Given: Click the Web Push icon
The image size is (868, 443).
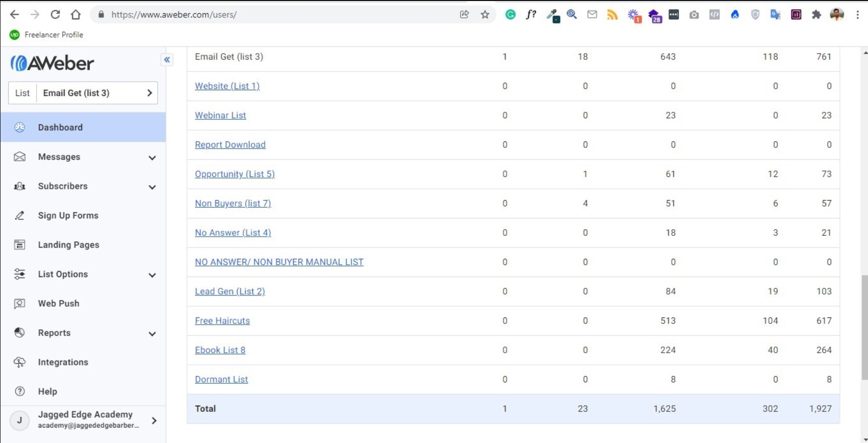Looking at the screenshot, I should click(19, 304).
